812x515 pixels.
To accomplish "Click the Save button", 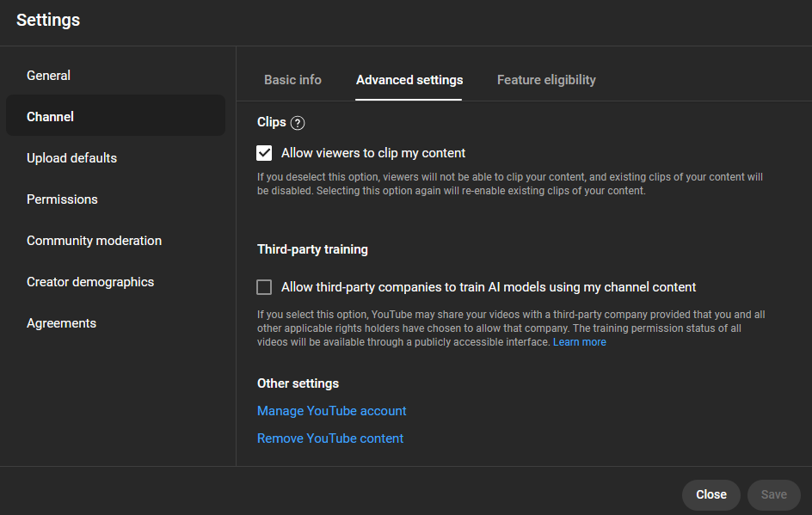I will coord(773,494).
